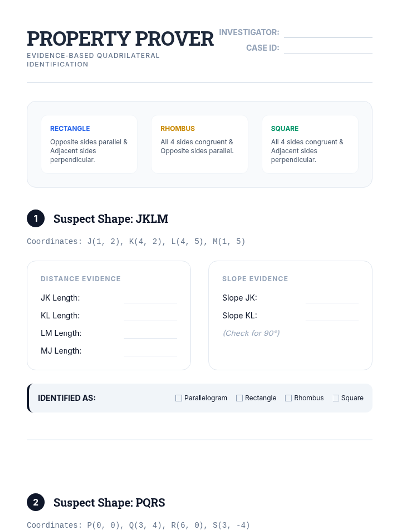Click the Suspect Shape: PQRS heading
Viewport: 399px width, 532px height.
(x=109, y=502)
